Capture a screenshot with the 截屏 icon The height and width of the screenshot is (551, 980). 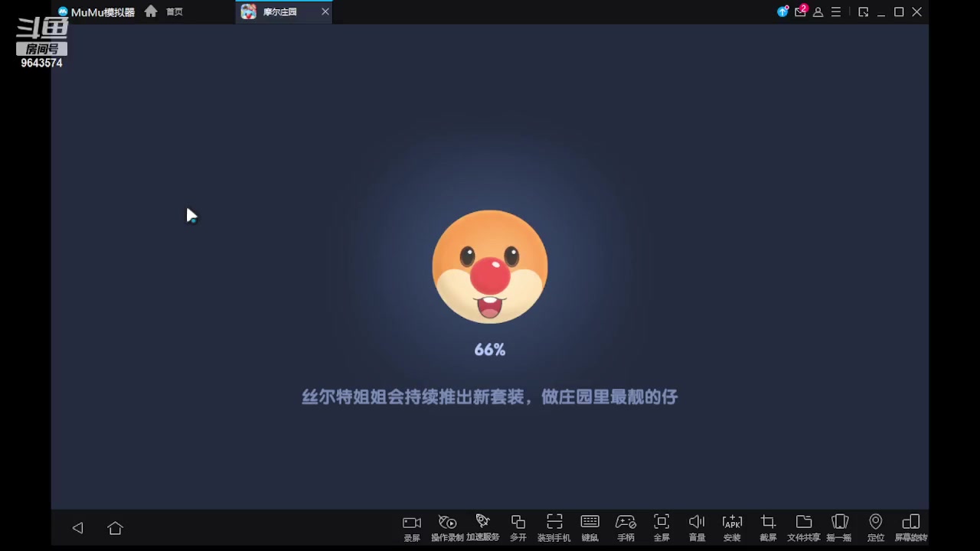click(x=768, y=527)
